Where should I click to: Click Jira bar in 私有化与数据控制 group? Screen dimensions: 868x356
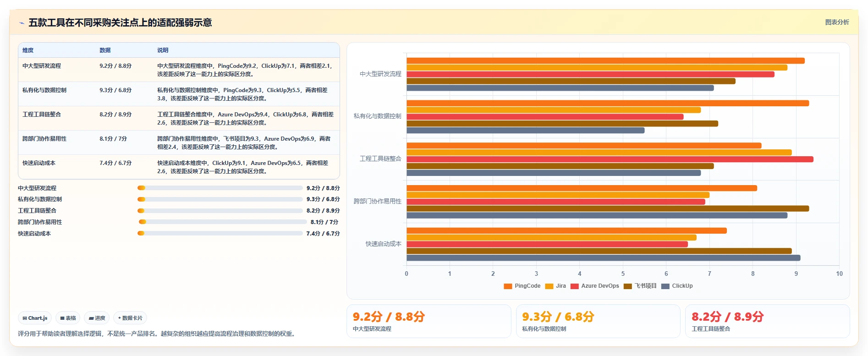tap(554, 110)
